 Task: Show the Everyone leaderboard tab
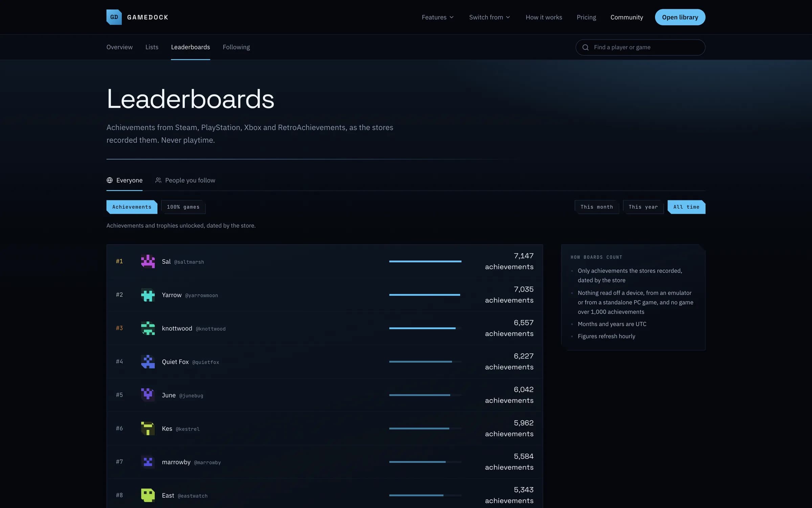tap(125, 180)
